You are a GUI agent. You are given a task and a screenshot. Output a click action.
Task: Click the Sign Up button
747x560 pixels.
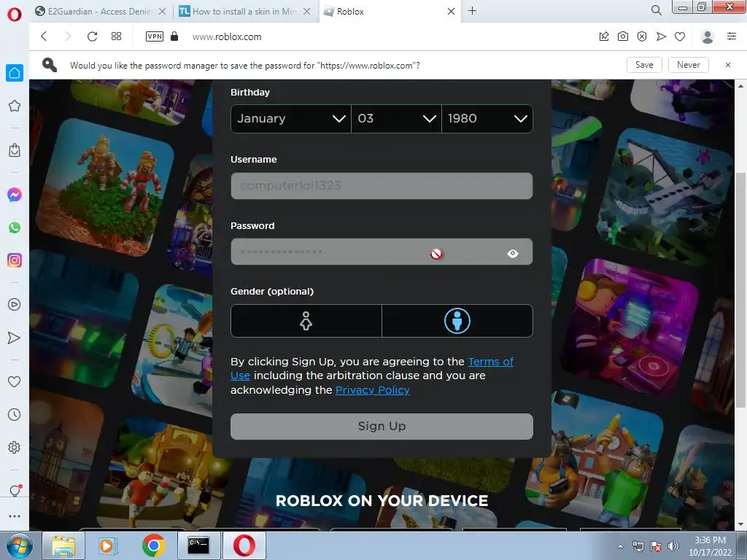point(382,426)
